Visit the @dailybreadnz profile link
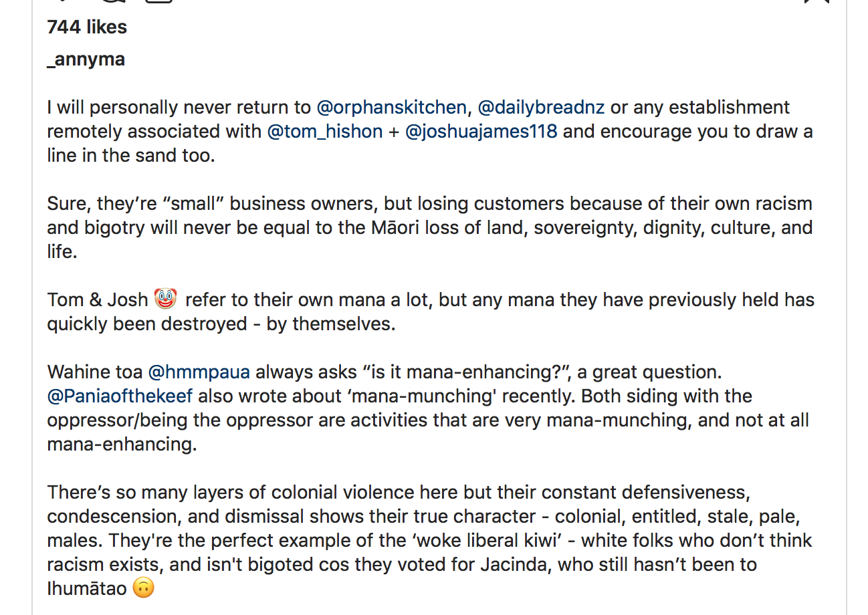Image resolution: width=868 pixels, height=615 pixels. (x=541, y=108)
